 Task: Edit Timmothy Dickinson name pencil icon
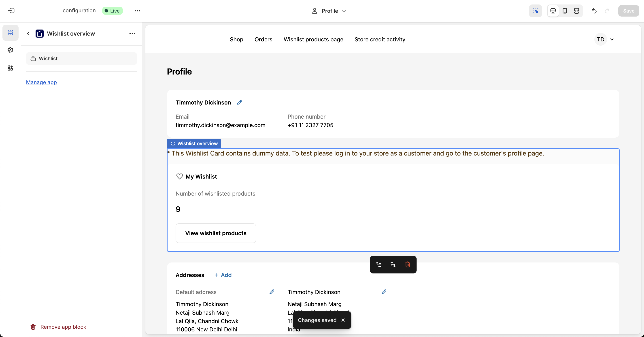[x=239, y=102]
